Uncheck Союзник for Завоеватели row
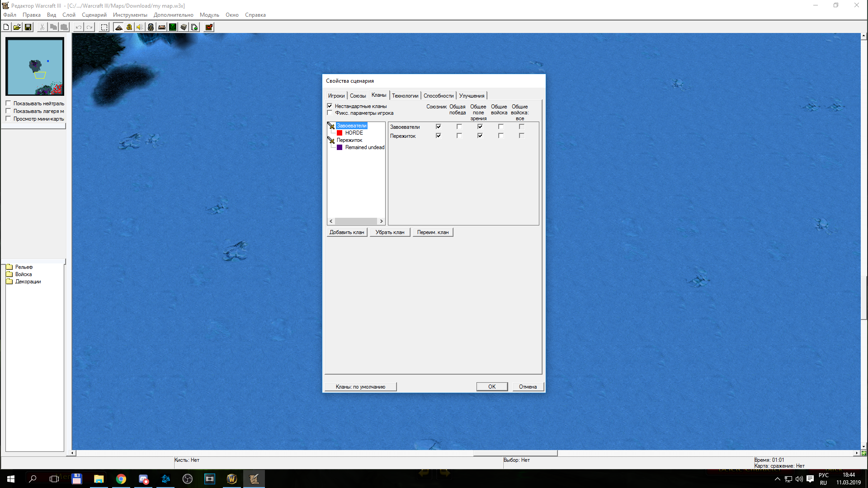 click(438, 127)
